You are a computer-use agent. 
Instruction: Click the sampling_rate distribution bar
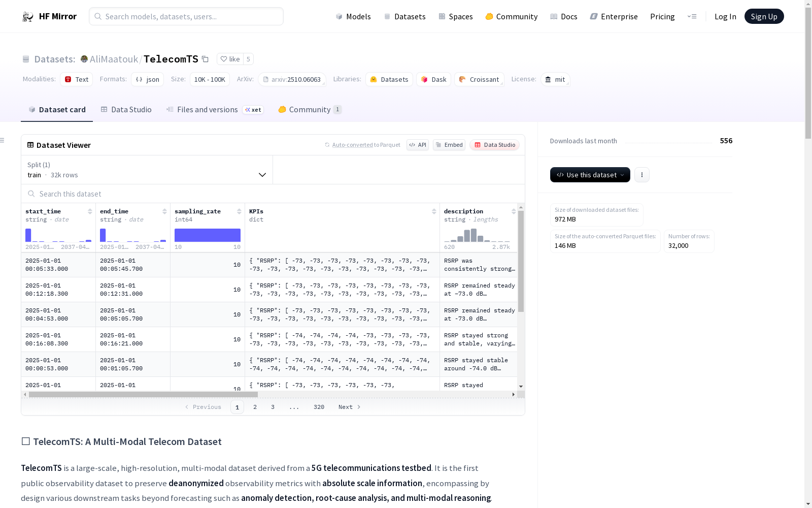(208, 235)
